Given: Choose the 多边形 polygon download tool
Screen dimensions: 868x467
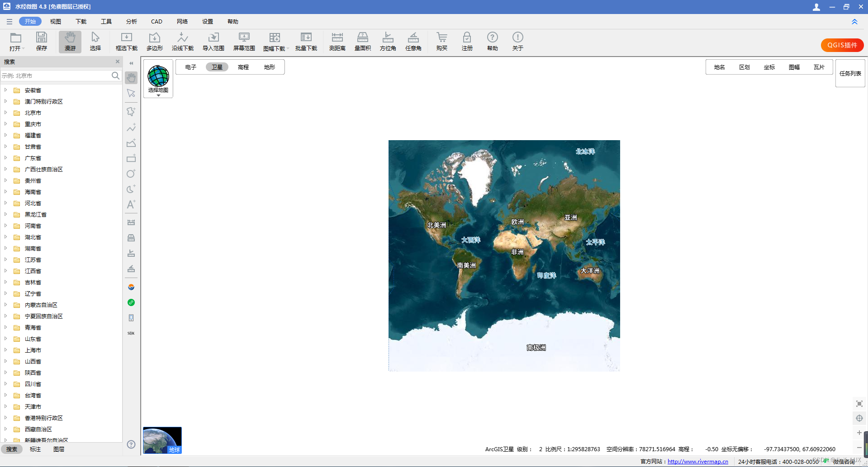Looking at the screenshot, I should pyautogui.click(x=155, y=42).
